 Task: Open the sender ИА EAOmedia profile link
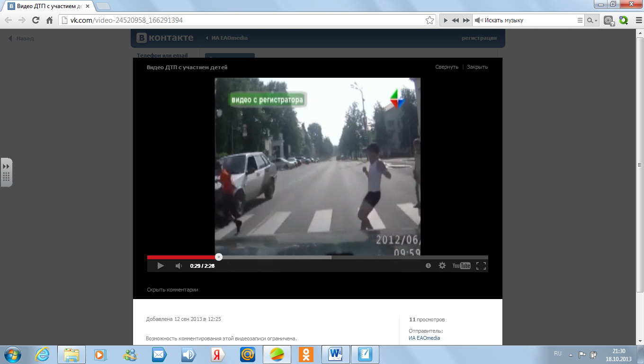424,338
